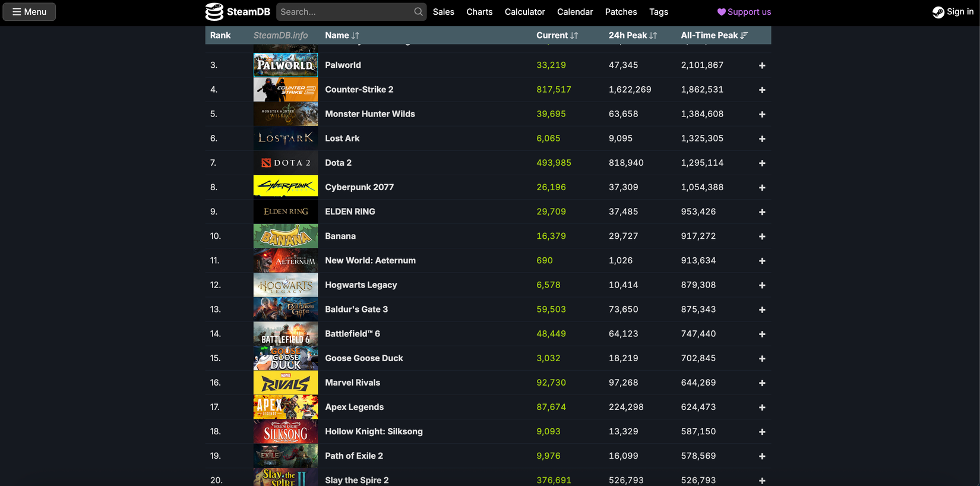This screenshot has width=980, height=486.
Task: Click all-time peak value 2,101,867
Action: (x=702, y=65)
